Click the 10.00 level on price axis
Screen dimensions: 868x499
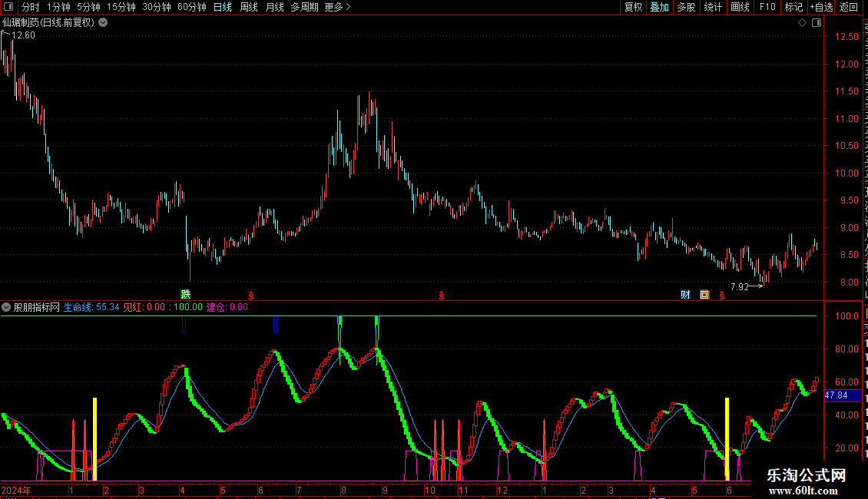(847, 173)
